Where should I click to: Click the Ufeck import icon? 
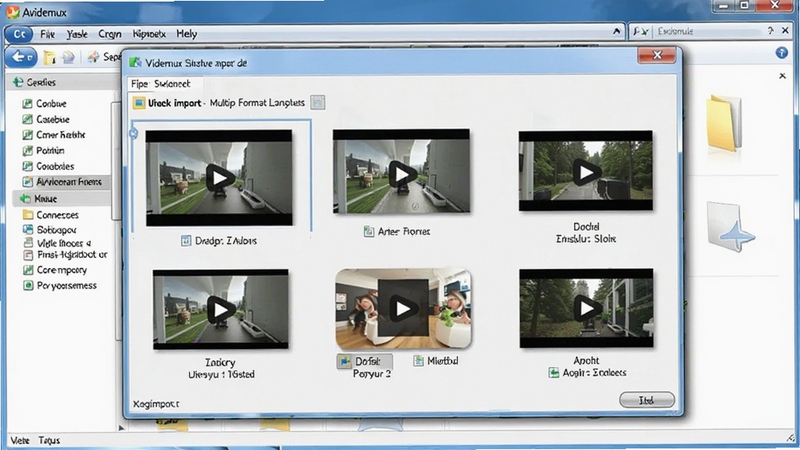click(139, 103)
